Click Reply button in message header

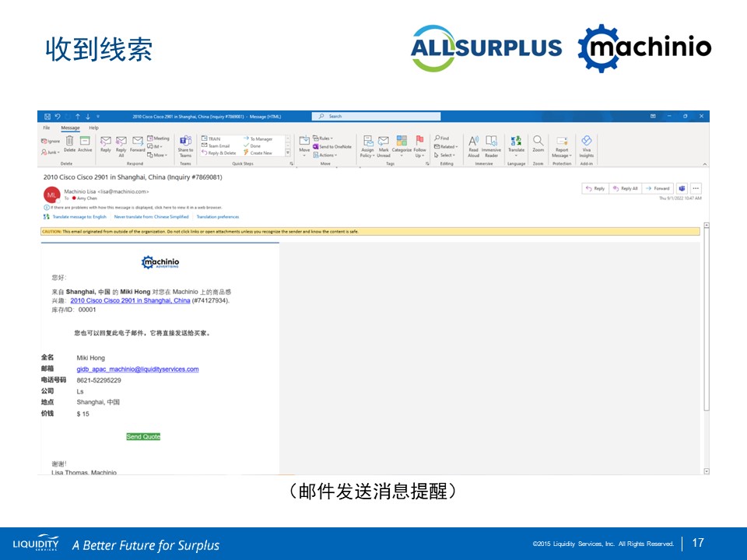pyautogui.click(x=595, y=188)
